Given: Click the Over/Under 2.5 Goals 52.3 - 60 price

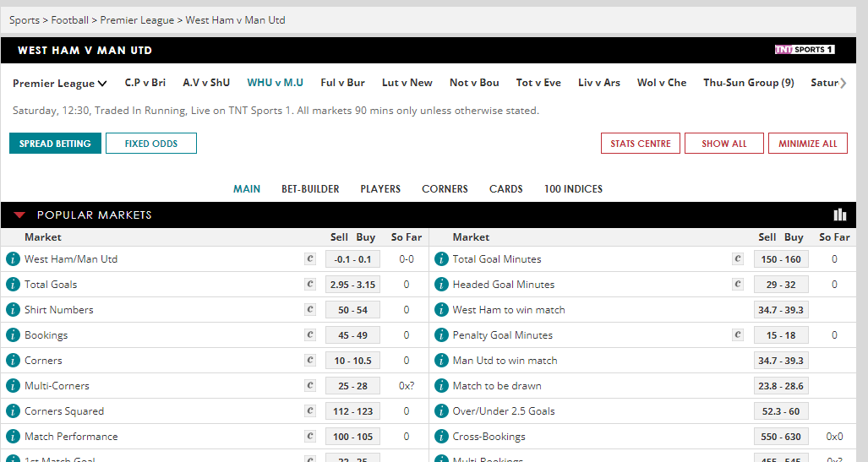Looking at the screenshot, I should (x=781, y=411).
